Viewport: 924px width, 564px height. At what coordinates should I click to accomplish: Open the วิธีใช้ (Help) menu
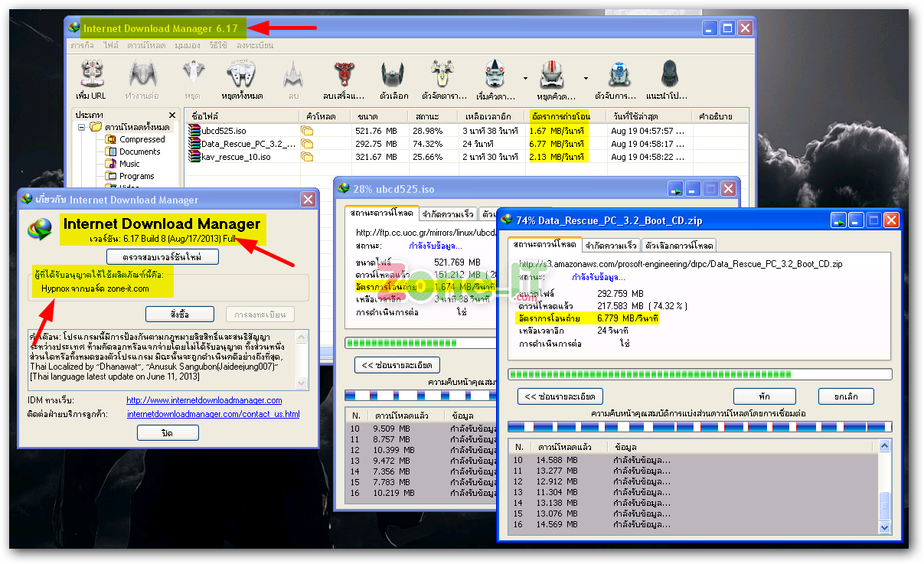coord(218,46)
